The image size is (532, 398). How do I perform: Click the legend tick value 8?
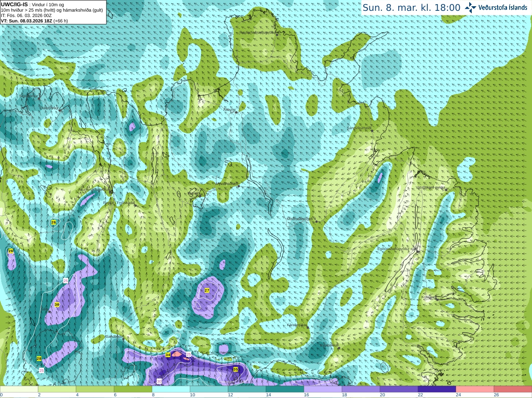(x=153, y=395)
